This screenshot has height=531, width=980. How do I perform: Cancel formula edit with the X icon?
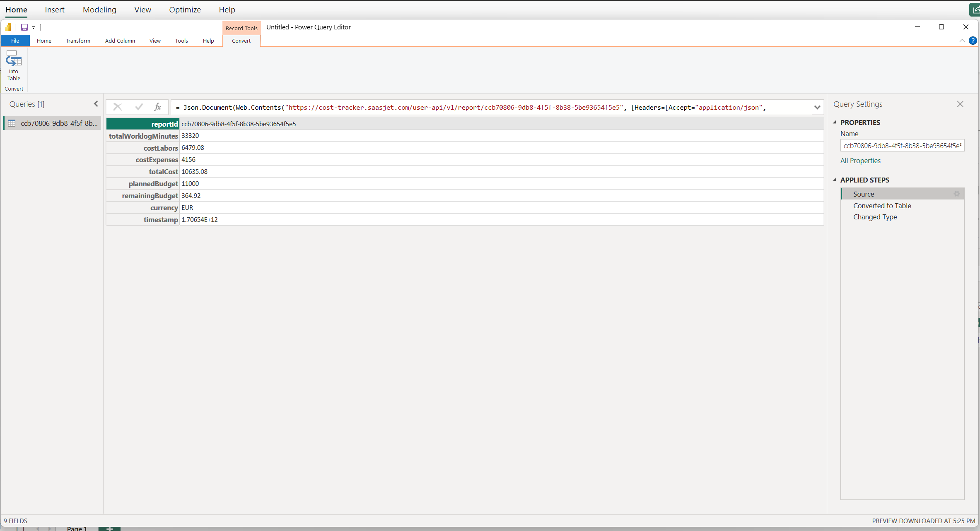(x=118, y=107)
